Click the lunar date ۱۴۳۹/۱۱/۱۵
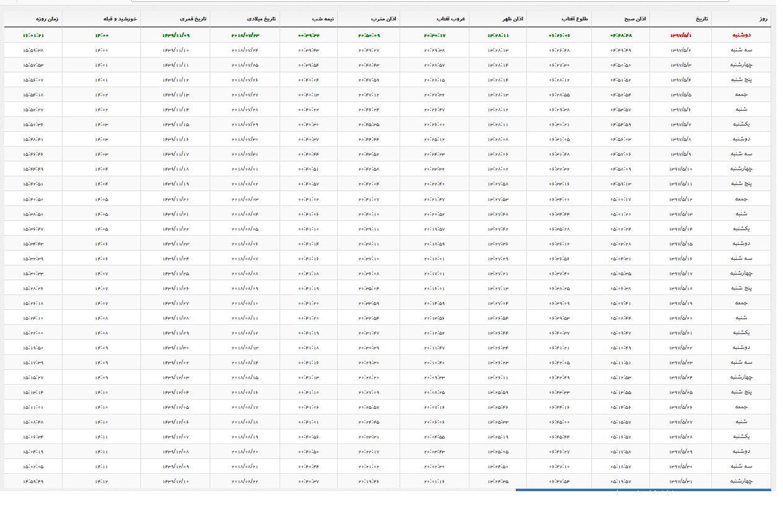Screen dimensions: 783x532 point(176,124)
